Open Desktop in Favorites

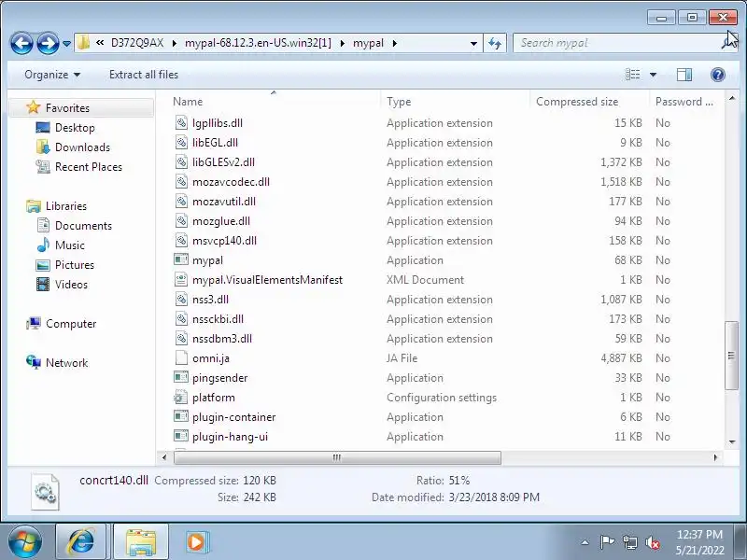click(75, 128)
